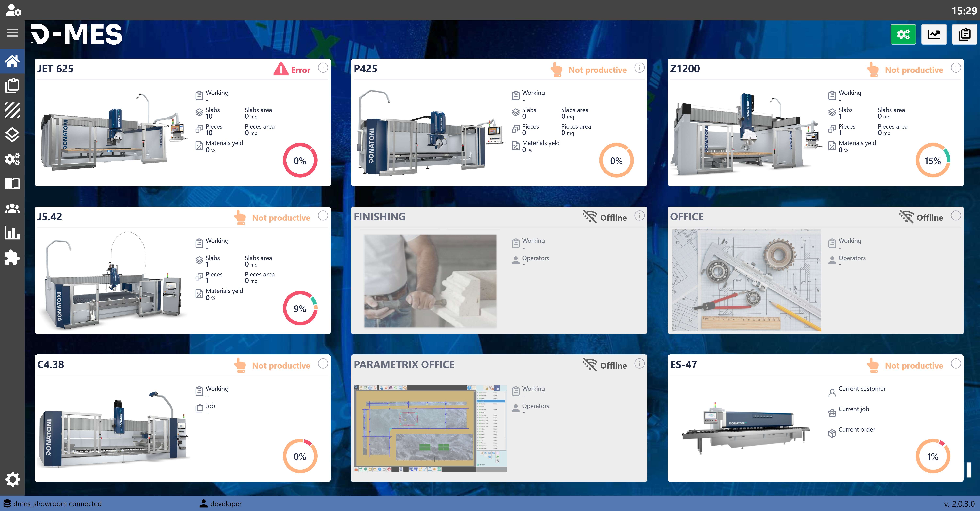Open the clipboard jobs sidebar icon
Screen dimensions: 980x511
click(x=12, y=86)
